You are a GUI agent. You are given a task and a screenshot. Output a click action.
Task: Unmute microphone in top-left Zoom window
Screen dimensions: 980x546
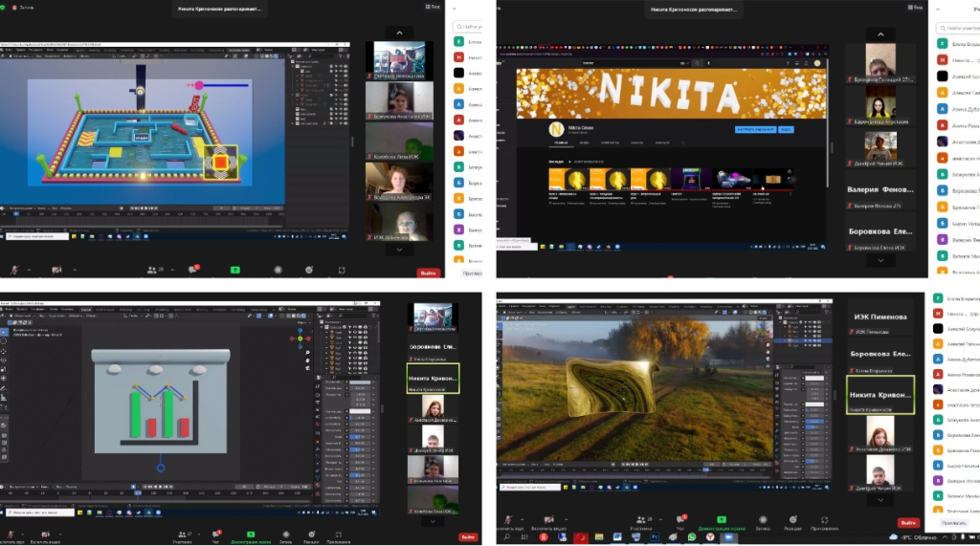click(13, 270)
